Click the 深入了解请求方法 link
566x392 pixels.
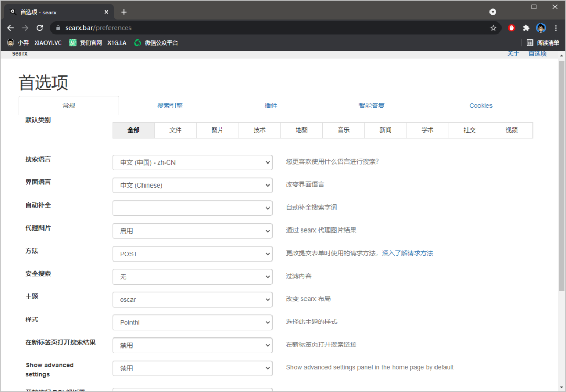tap(407, 253)
